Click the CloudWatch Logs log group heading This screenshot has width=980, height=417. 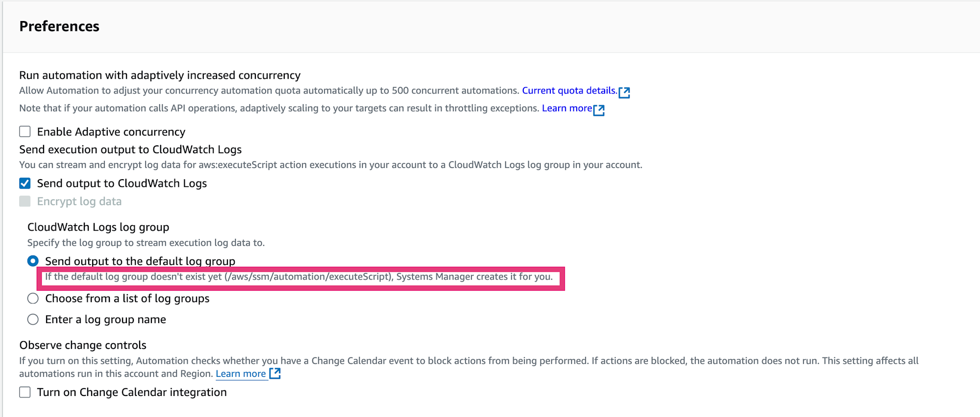(x=98, y=227)
